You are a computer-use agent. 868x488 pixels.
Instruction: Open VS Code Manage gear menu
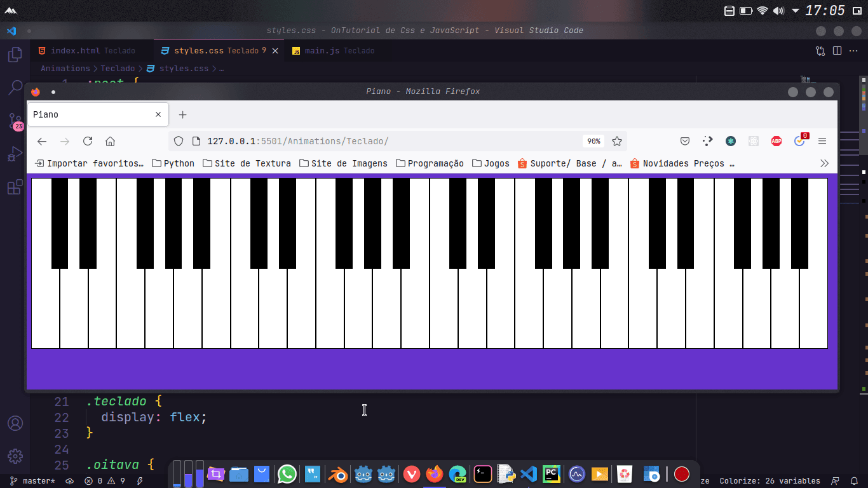coord(15,456)
